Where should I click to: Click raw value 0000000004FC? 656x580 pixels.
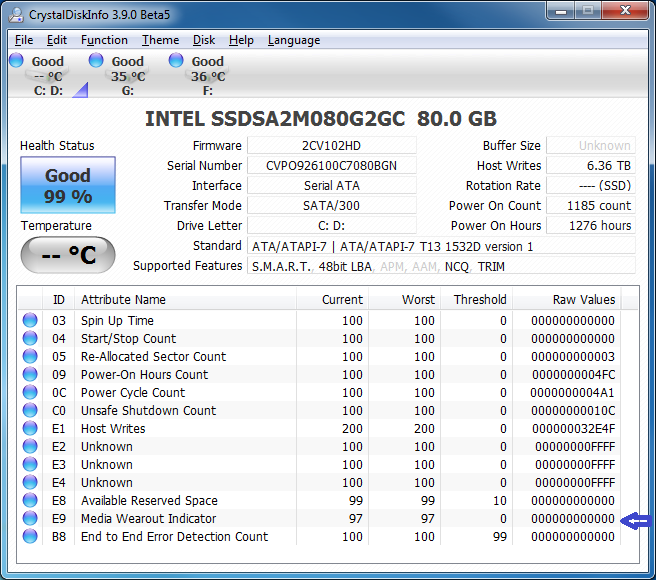point(574,375)
